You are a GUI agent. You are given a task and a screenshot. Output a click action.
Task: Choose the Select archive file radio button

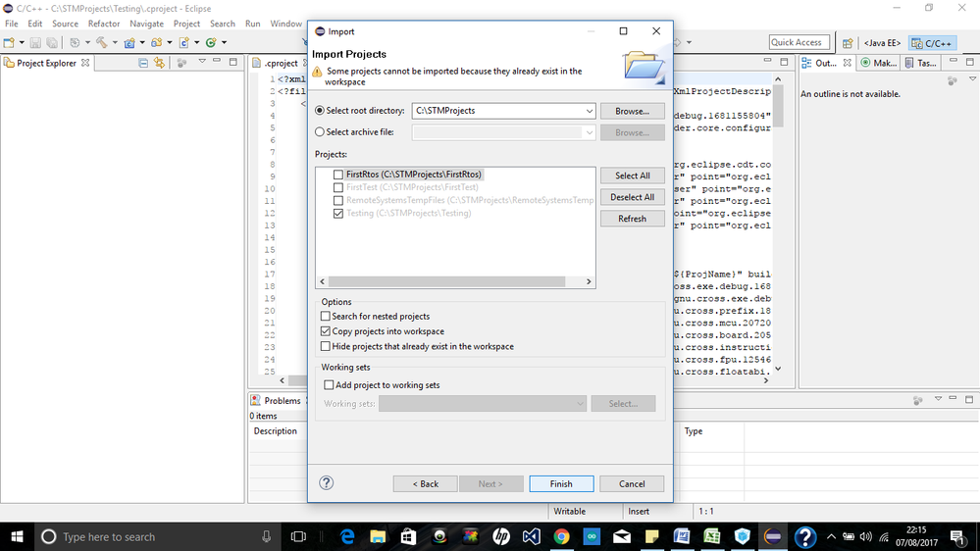[x=320, y=131]
